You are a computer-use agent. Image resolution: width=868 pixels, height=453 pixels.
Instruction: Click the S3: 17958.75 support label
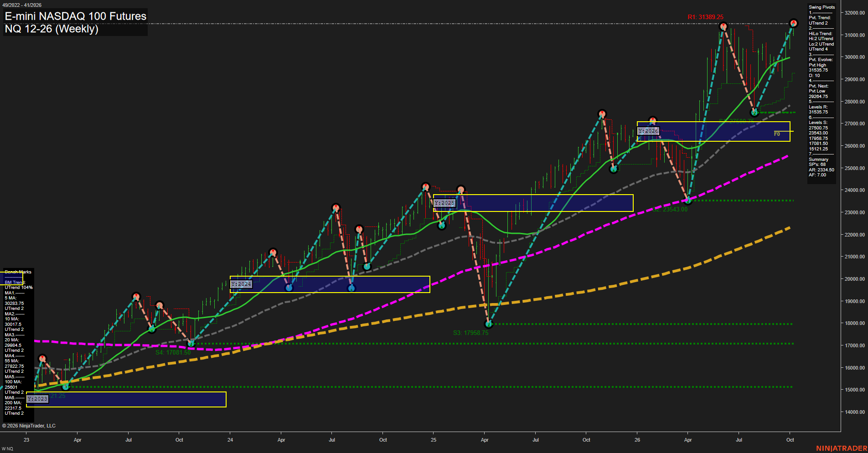click(470, 333)
